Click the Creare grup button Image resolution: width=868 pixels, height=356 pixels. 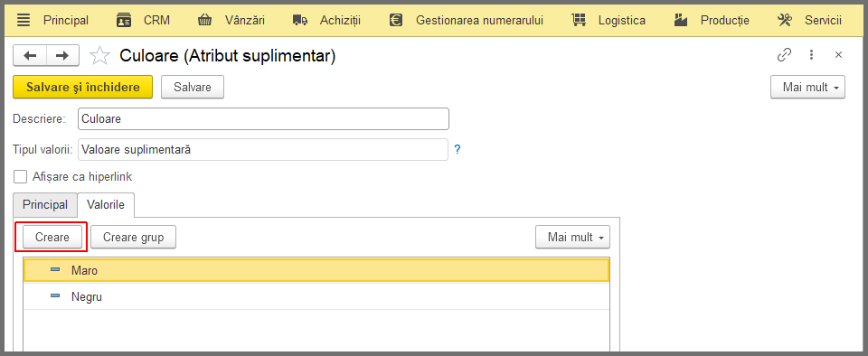point(134,237)
